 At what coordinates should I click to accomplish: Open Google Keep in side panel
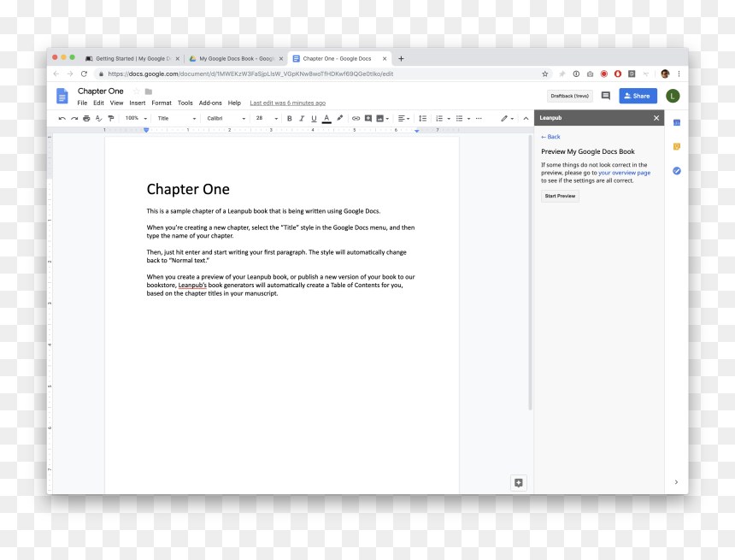[676, 147]
